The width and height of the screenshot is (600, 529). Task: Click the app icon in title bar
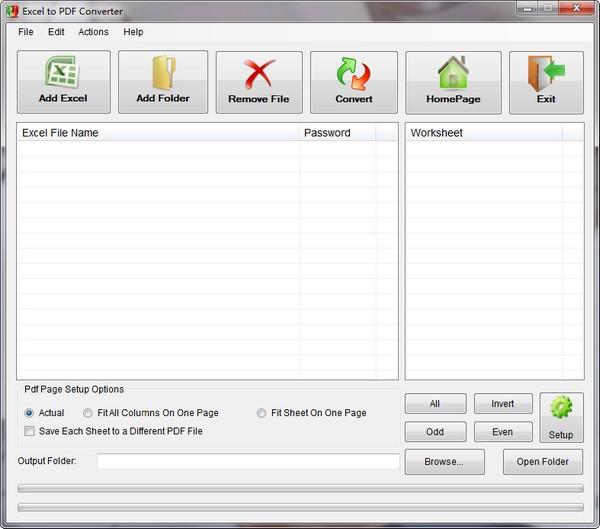[12, 11]
